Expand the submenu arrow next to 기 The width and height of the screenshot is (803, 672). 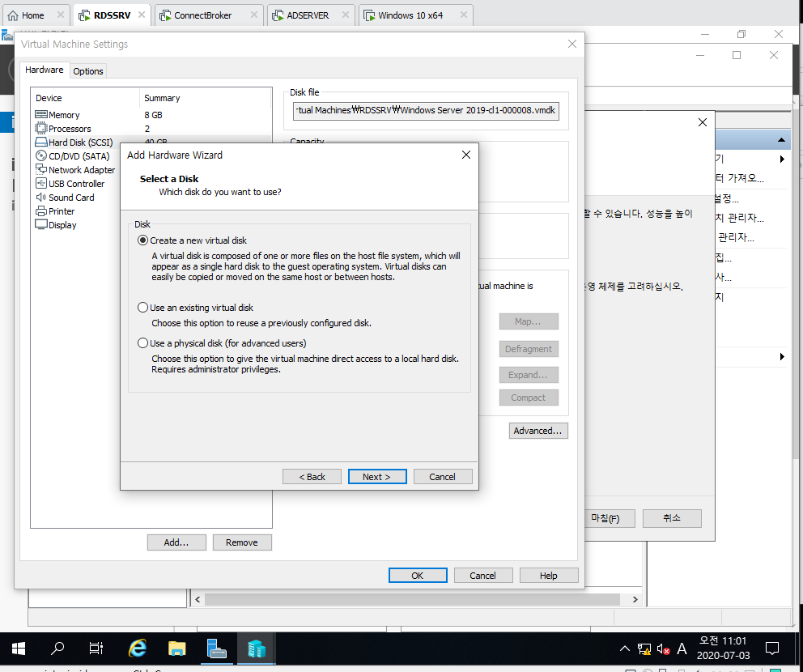click(782, 159)
